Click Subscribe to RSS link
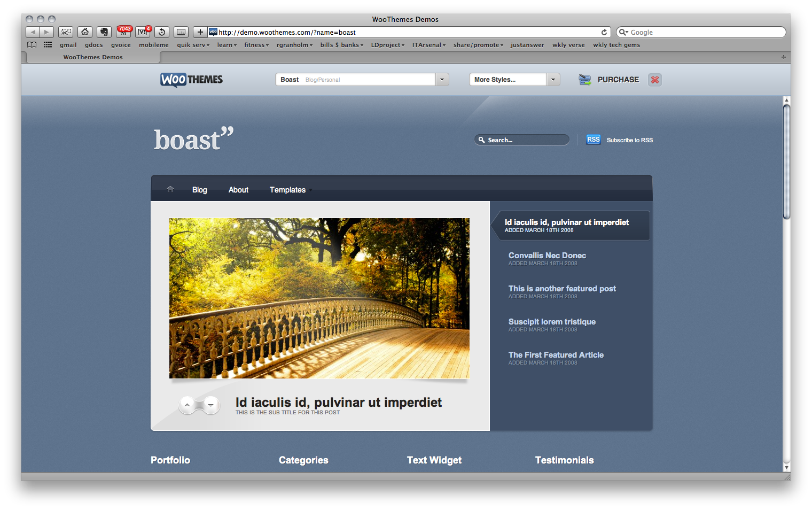This screenshot has width=812, height=510. tap(630, 140)
